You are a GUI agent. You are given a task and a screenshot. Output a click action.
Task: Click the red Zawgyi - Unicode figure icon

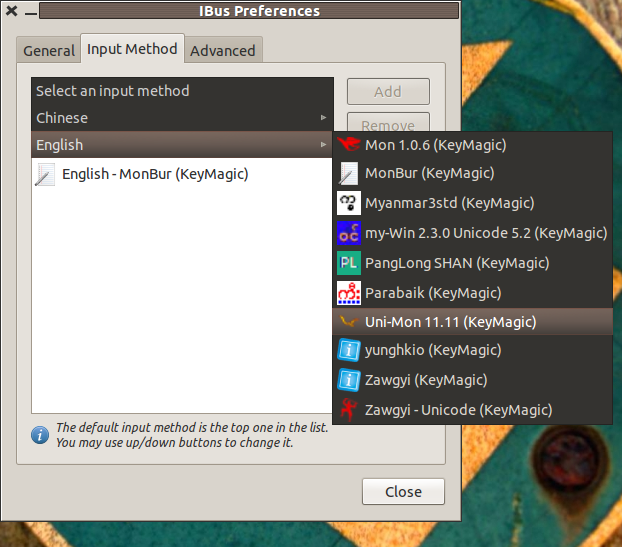[x=348, y=409]
